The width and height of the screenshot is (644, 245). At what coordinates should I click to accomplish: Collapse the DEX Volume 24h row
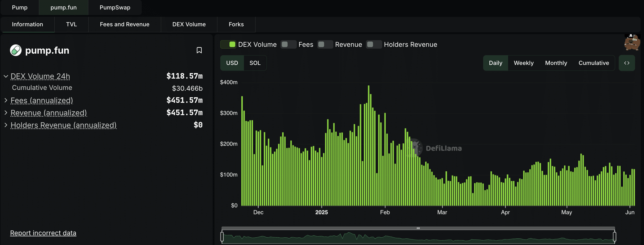click(6, 76)
